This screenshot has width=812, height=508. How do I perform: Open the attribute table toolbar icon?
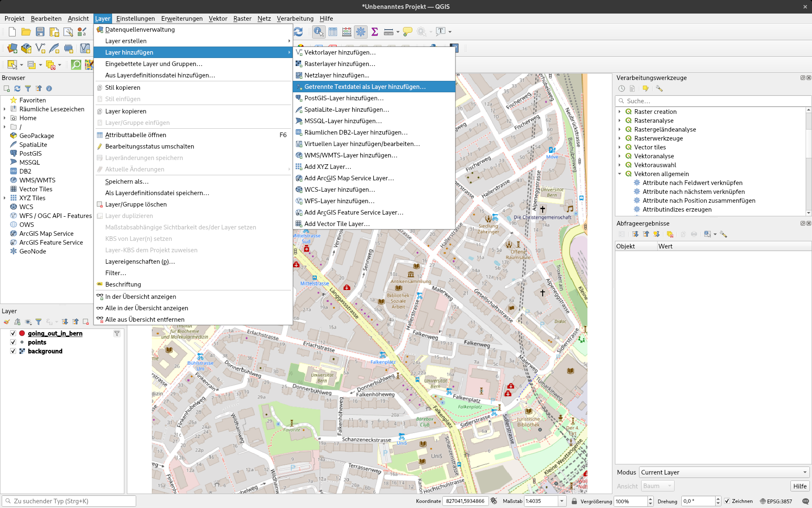(x=333, y=32)
